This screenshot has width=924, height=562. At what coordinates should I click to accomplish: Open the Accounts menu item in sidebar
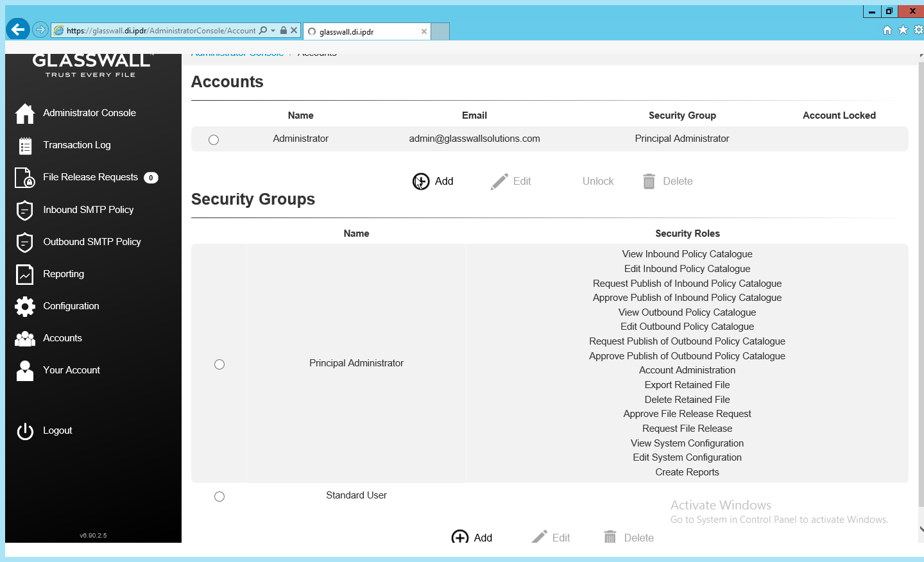[x=62, y=338]
